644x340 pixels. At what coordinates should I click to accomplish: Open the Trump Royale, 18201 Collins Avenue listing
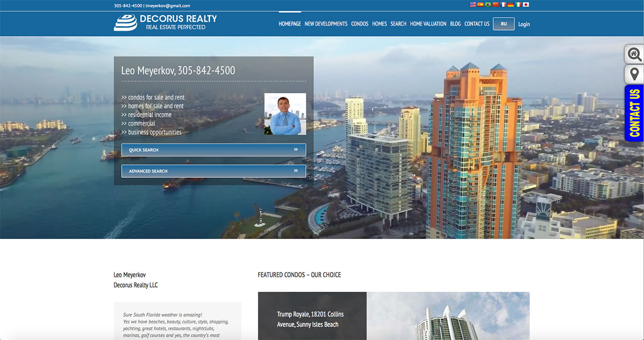(310, 319)
